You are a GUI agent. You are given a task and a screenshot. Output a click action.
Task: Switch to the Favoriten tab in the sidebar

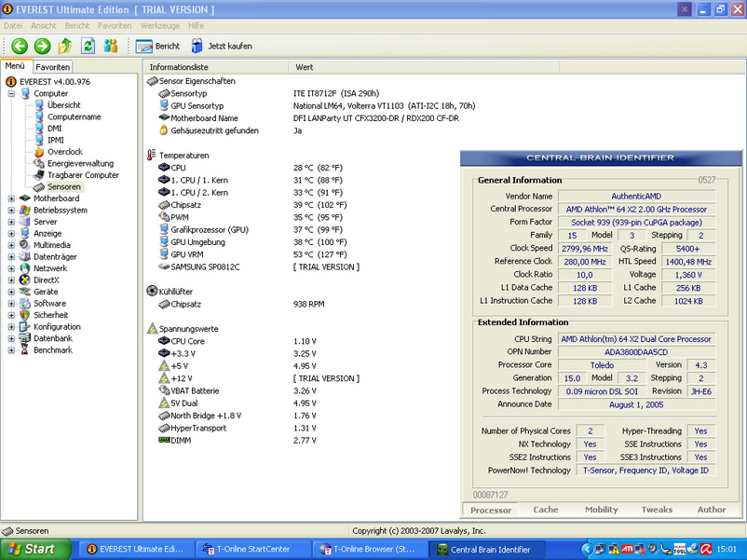pyautogui.click(x=53, y=67)
